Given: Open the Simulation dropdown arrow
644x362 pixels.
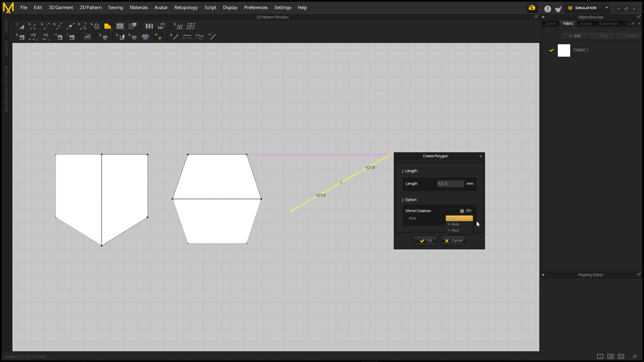Looking at the screenshot, I should [606, 8].
